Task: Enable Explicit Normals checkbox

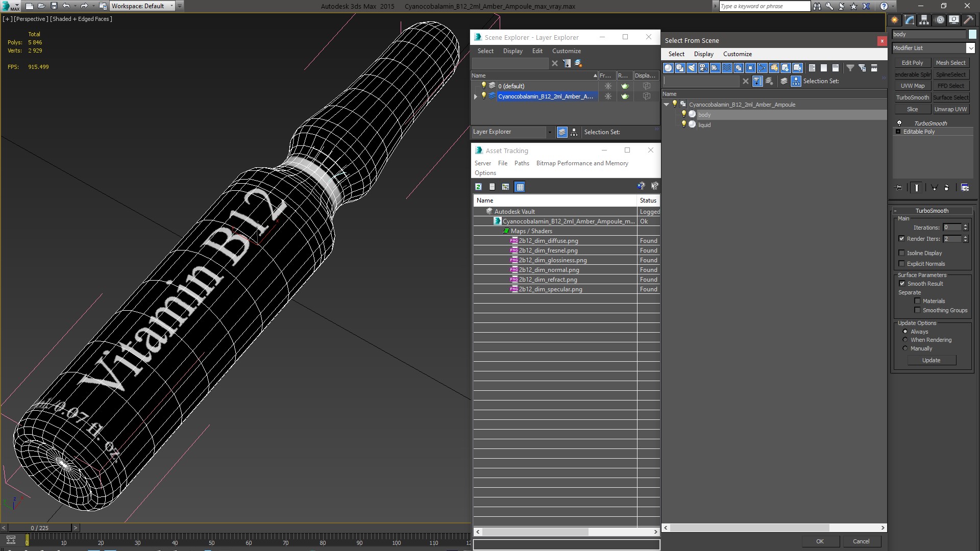Action: (x=901, y=264)
